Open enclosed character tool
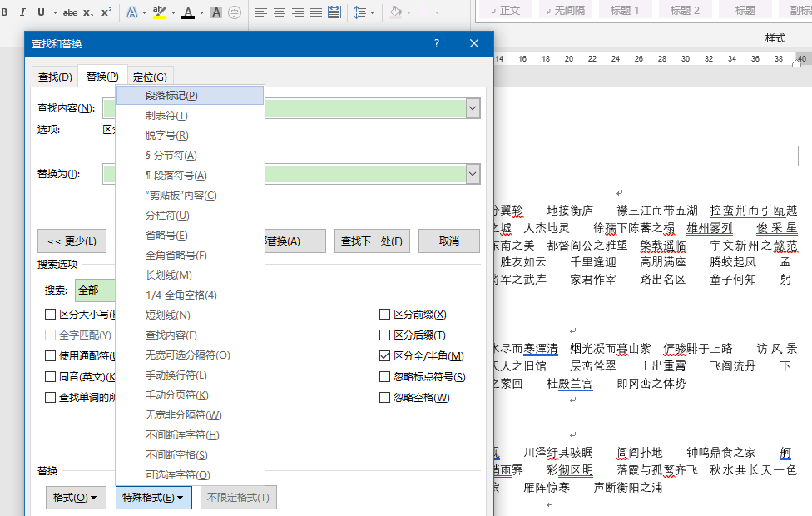This screenshot has height=516, width=812. [235, 12]
